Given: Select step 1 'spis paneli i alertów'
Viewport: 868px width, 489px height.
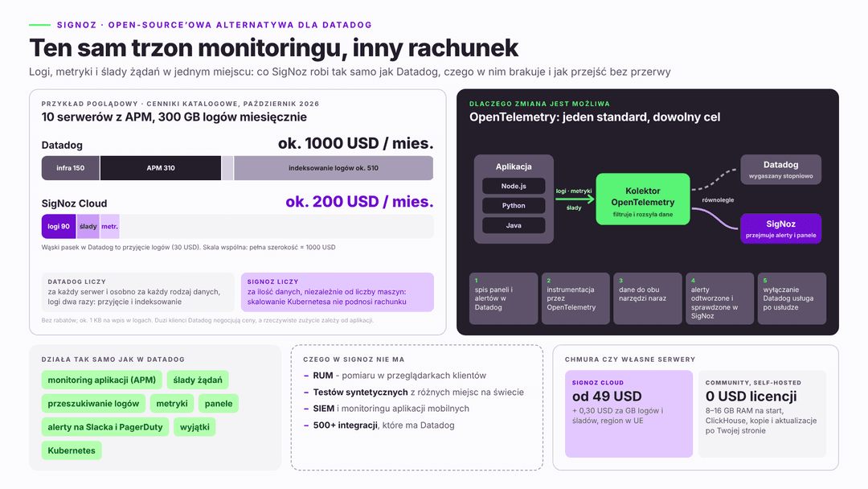Looking at the screenshot, I should click(x=503, y=298).
